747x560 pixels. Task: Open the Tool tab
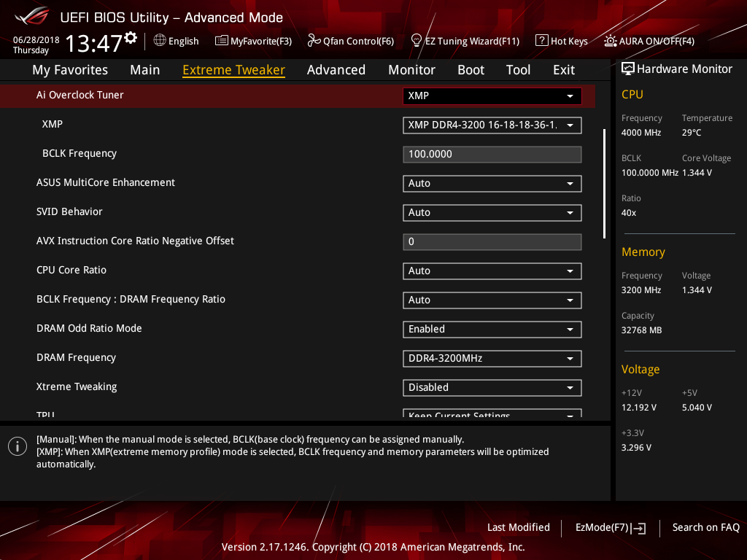click(518, 70)
